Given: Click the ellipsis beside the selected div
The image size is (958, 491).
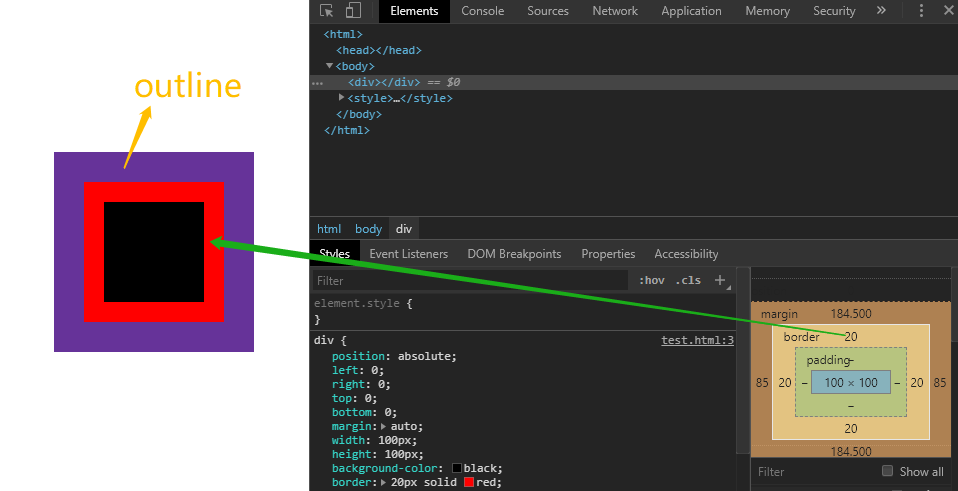Looking at the screenshot, I should click(317, 84).
